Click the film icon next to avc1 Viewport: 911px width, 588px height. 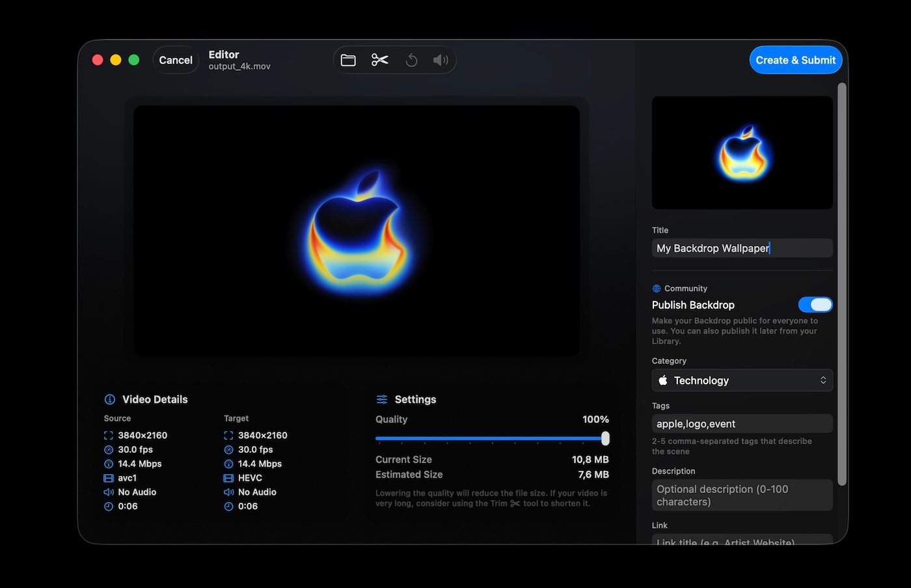109,478
